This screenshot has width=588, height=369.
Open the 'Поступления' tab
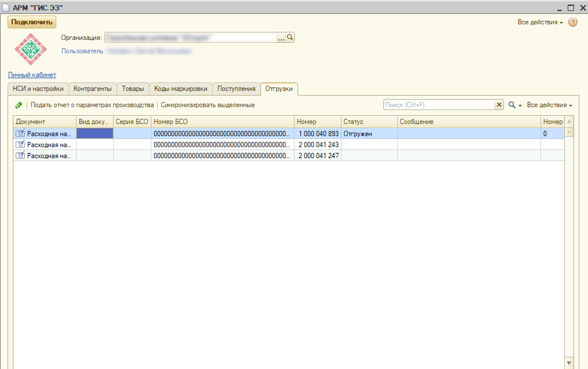pos(236,89)
